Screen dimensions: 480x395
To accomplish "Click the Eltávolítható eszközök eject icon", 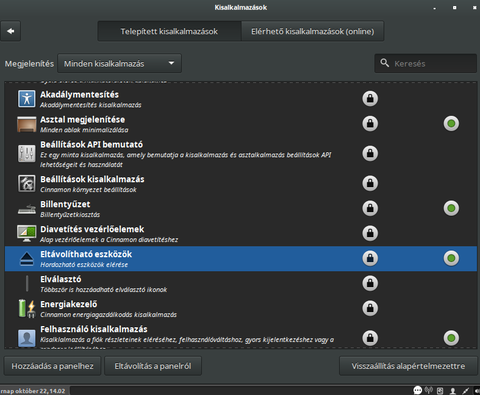I will click(x=27, y=259).
